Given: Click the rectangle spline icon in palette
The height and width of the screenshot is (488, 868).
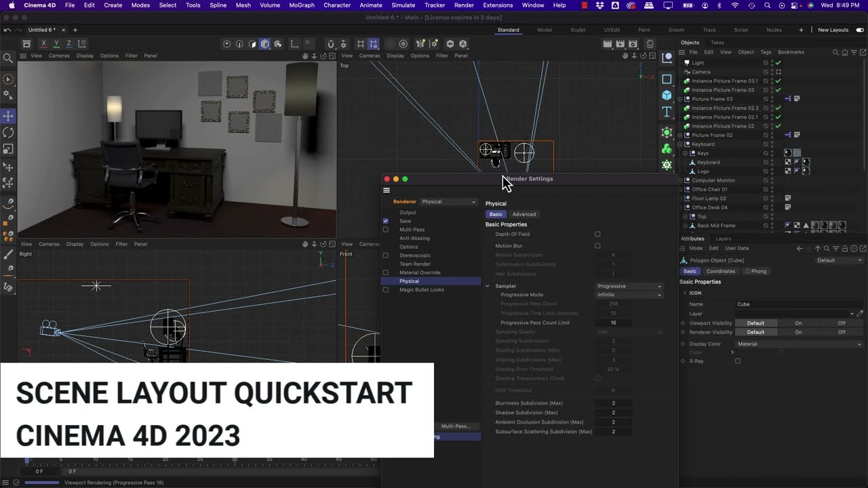Looking at the screenshot, I should pyautogui.click(x=667, y=79).
